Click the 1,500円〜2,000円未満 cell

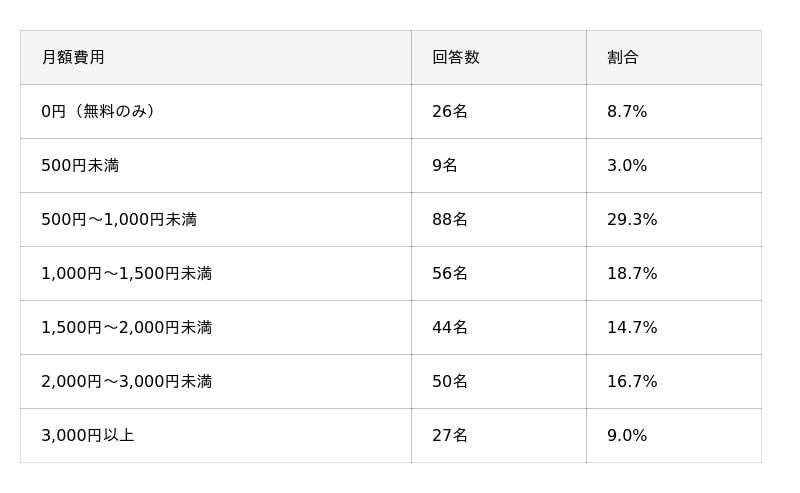tap(127, 327)
